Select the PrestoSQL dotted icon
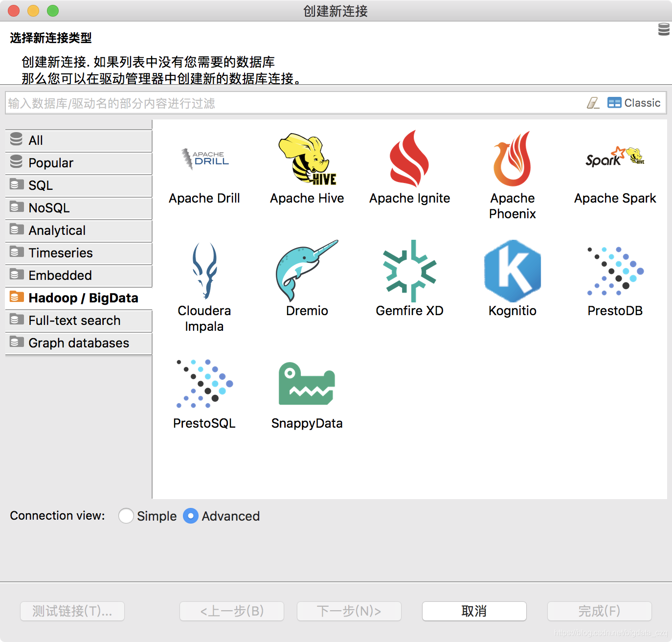Viewport: 672px width, 642px height. click(x=204, y=384)
